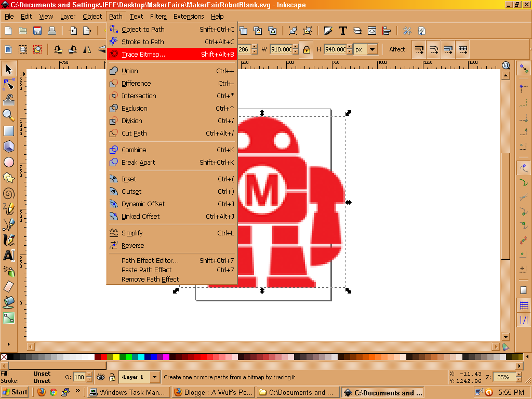532x399 pixels.
Task: Click the New document icon
Action: pos(8,31)
